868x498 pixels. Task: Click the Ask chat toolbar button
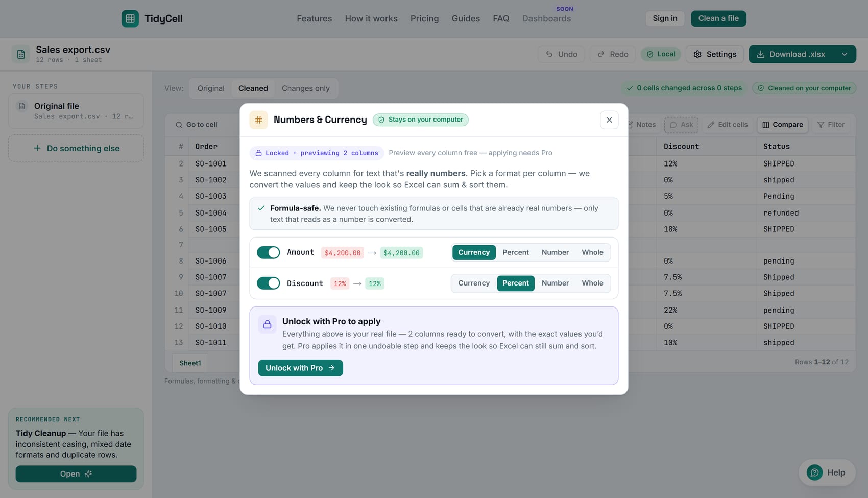pyautogui.click(x=681, y=125)
